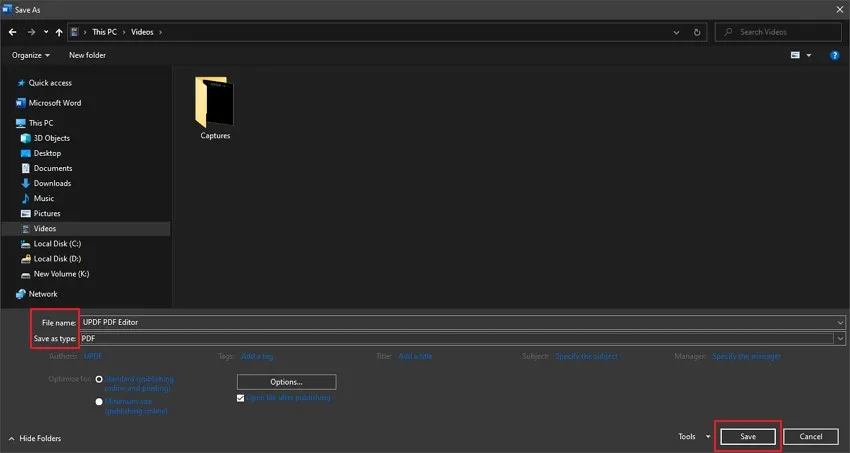Click the Search Videos field

coord(778,32)
